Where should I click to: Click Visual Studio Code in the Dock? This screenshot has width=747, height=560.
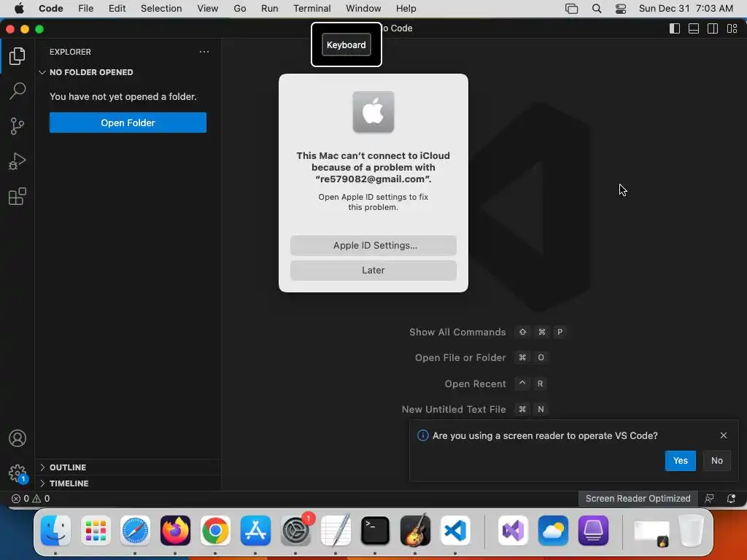click(455, 531)
